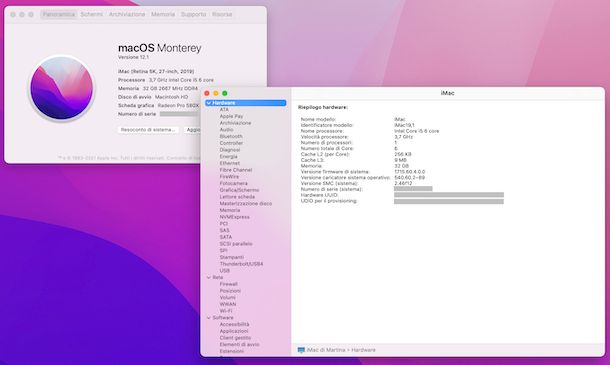This screenshot has width=610, height=365.
Task: Select Stampanti in the sidebar
Action: pyautogui.click(x=231, y=257)
